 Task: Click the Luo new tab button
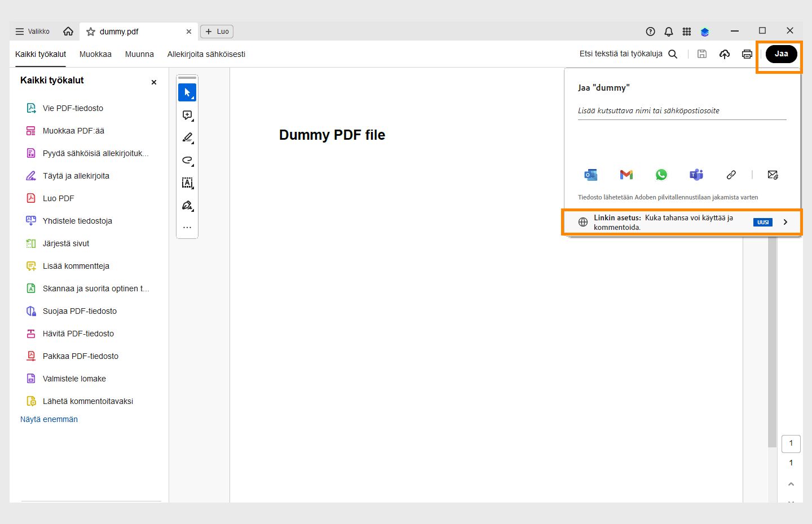click(x=217, y=32)
